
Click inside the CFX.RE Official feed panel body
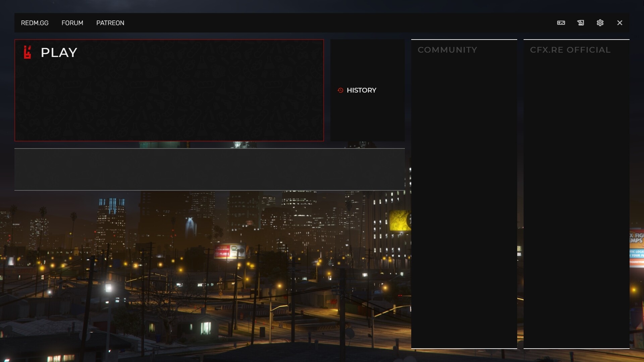576,201
